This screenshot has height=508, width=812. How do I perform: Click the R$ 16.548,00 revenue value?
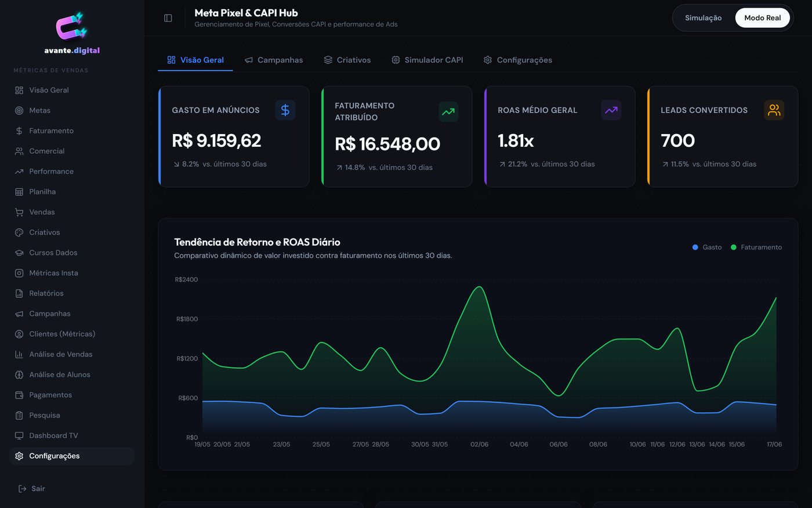pos(387,144)
